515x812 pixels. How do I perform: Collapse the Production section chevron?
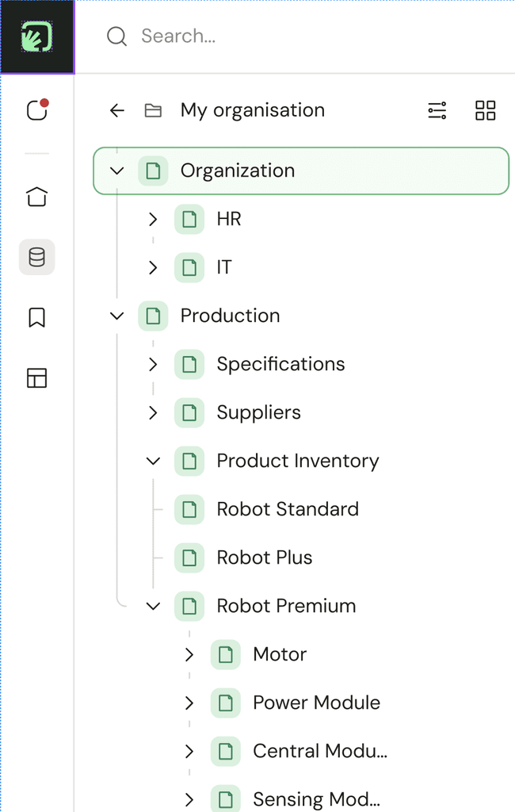(x=117, y=316)
